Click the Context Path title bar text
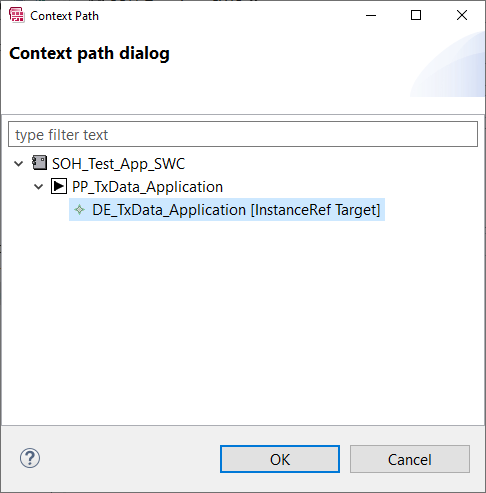This screenshot has height=493, width=486. (x=64, y=16)
